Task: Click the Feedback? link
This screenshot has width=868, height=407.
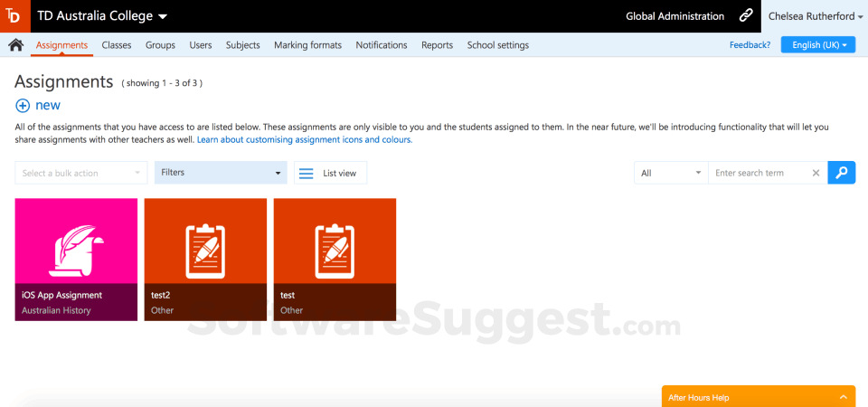Action: pyautogui.click(x=750, y=45)
